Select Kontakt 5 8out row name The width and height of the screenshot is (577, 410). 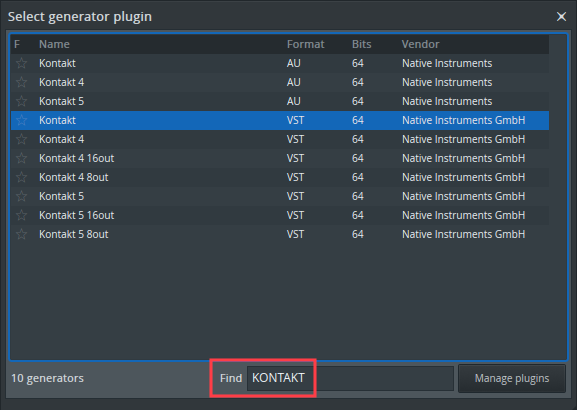74,234
